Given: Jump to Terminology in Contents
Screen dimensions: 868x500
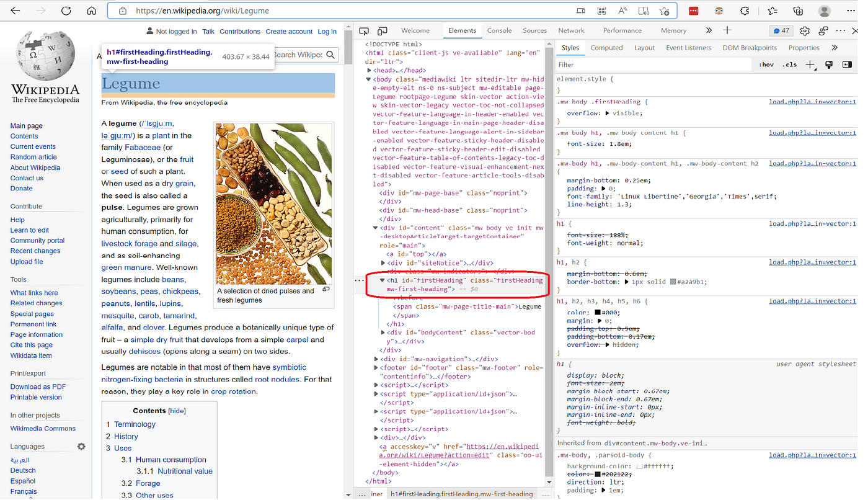Looking at the screenshot, I should click(135, 424).
